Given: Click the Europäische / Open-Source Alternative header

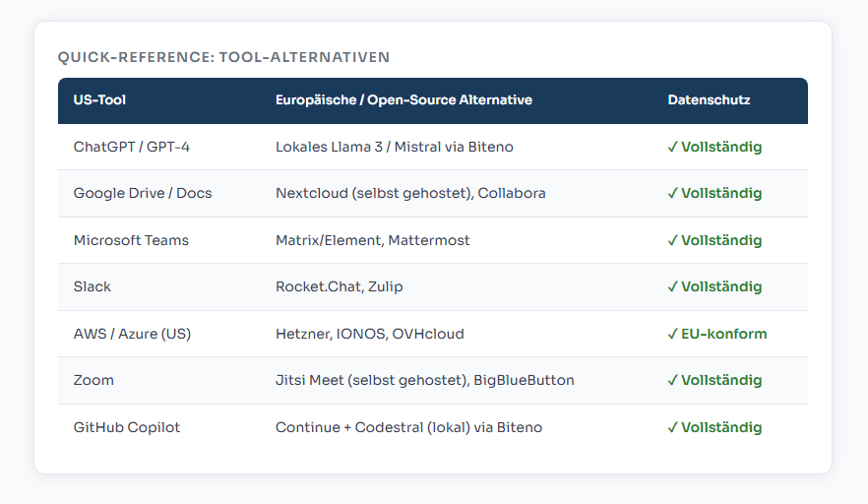Looking at the screenshot, I should tap(403, 100).
